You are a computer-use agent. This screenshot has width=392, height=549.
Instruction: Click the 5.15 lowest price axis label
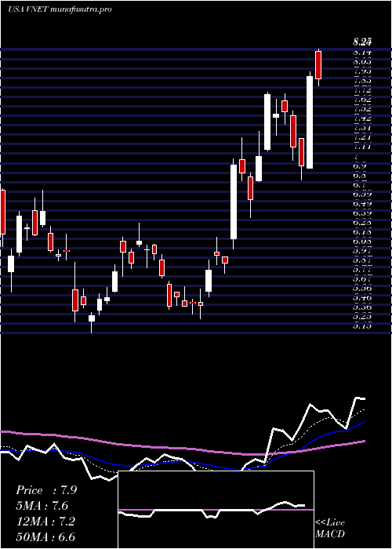(362, 326)
